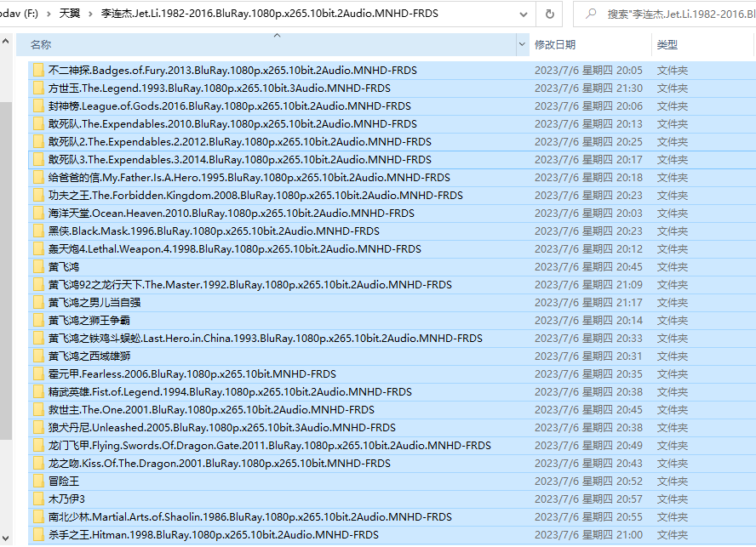Image resolution: width=756 pixels, height=547 pixels.
Task: Click folder icon of 黄飞鸿 folder
Action: click(x=38, y=266)
